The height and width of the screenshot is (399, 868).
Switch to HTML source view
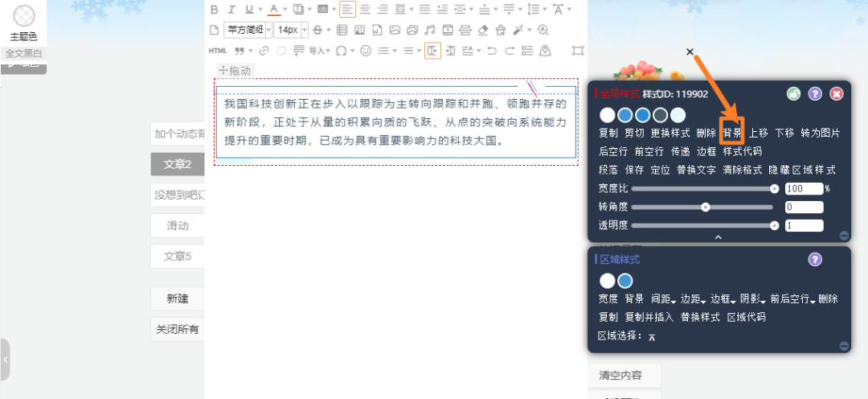[218, 51]
